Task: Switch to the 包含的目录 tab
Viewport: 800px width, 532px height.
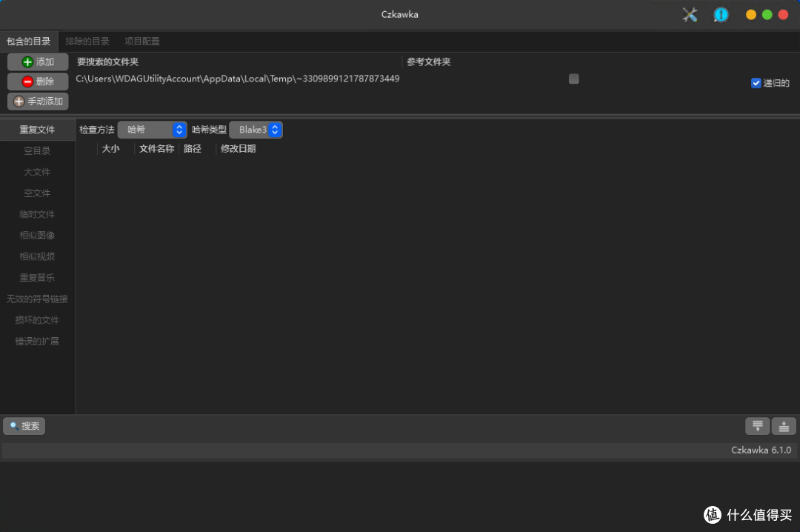Action: pyautogui.click(x=29, y=41)
